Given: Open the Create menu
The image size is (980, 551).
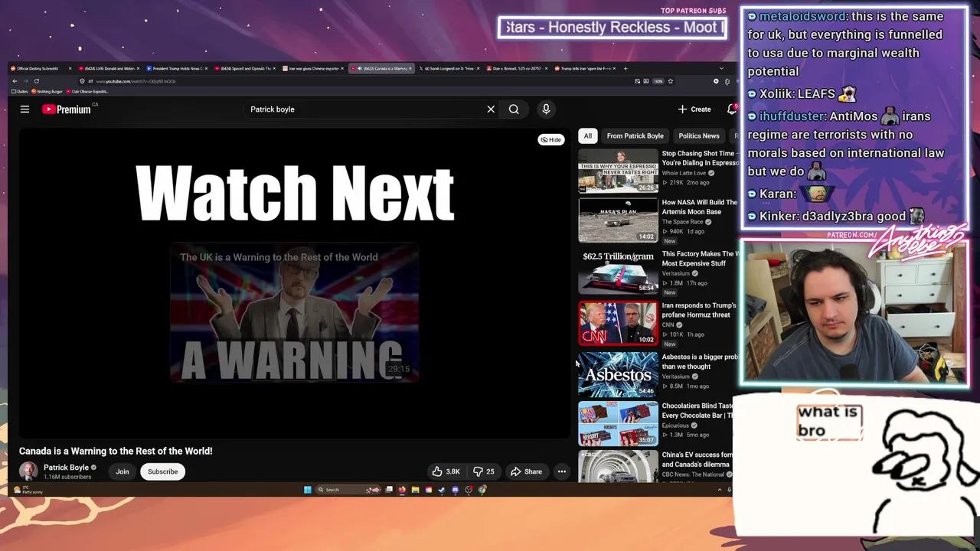Looking at the screenshot, I should [x=694, y=109].
